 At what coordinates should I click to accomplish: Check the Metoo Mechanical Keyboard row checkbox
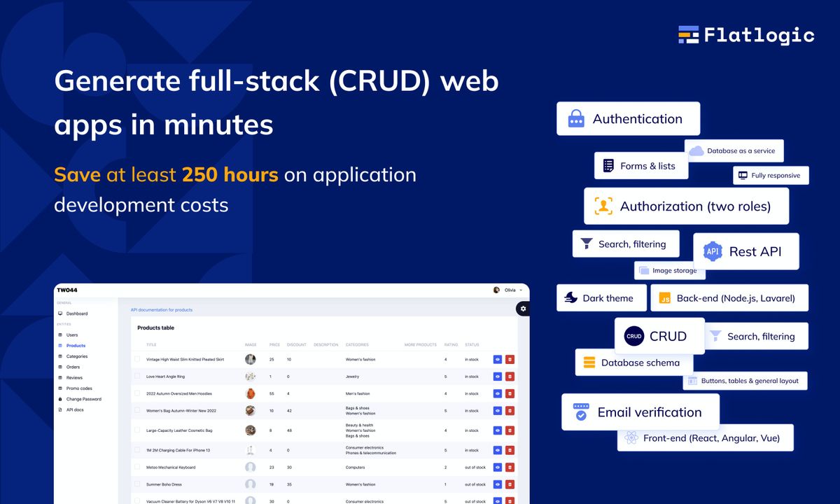[x=138, y=466]
